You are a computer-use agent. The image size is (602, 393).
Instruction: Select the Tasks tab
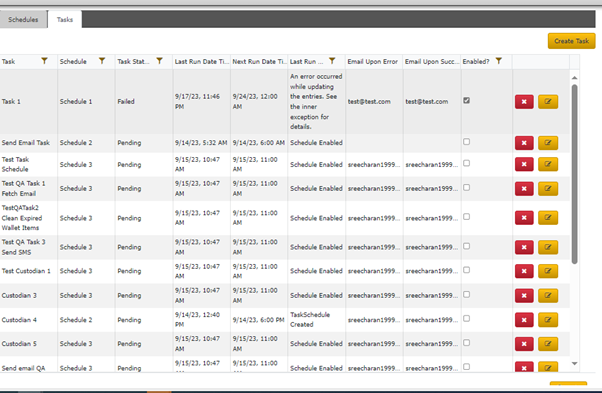pos(64,20)
